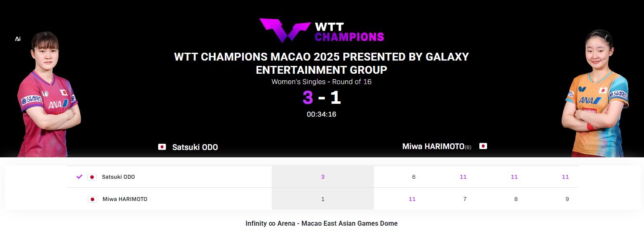Click the match duration 00:34:16
This screenshot has width=644, height=236.
[x=321, y=114]
